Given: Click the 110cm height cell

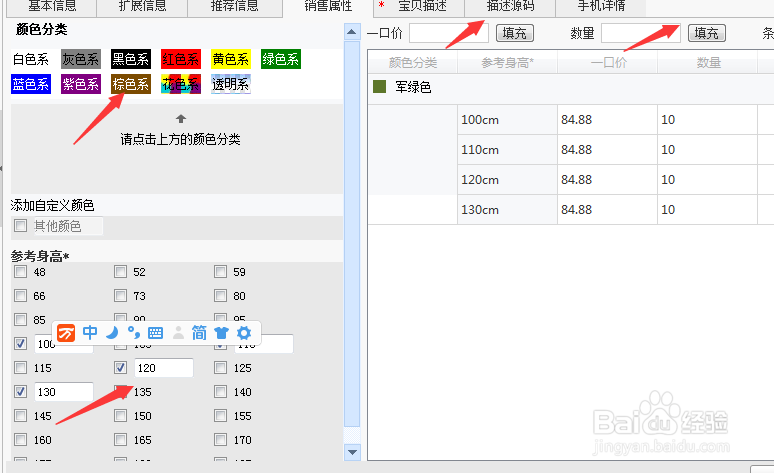Looking at the screenshot, I should point(507,150).
